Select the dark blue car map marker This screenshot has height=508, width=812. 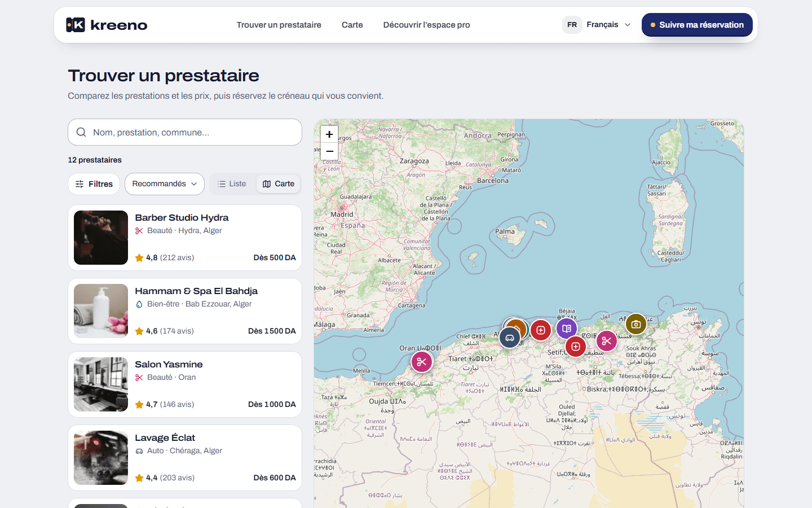[x=510, y=338]
